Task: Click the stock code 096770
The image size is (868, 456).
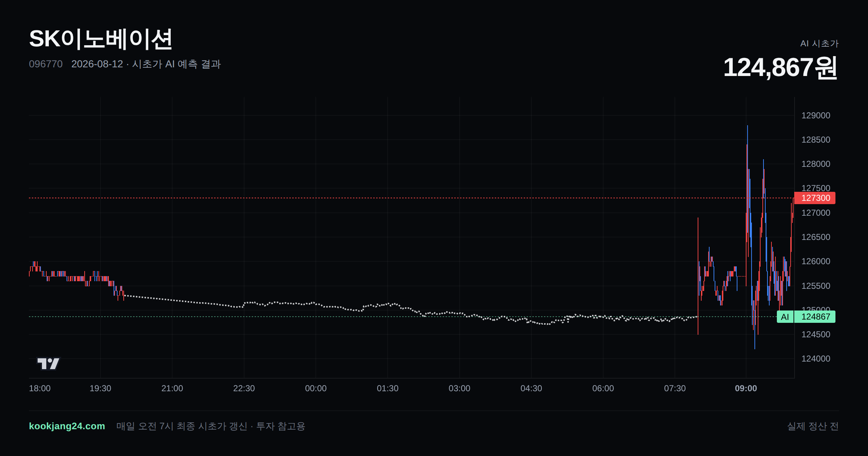Action: coord(46,64)
